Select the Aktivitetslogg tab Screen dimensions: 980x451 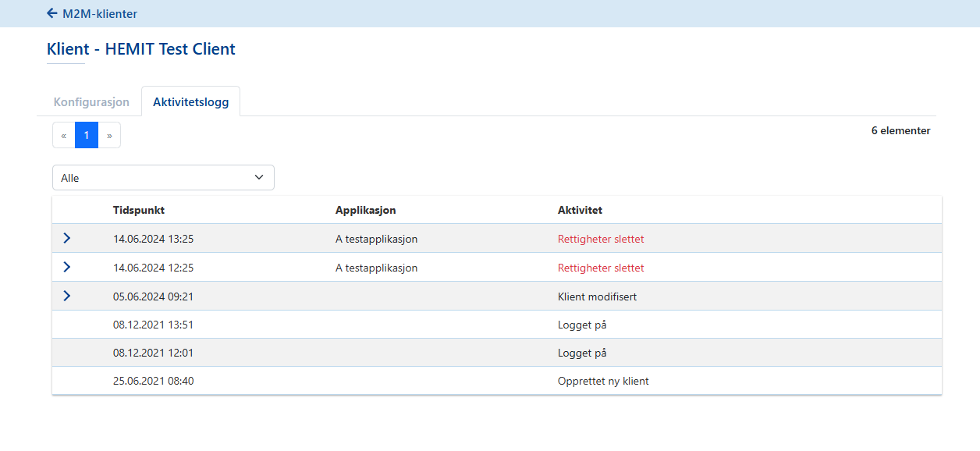[190, 101]
